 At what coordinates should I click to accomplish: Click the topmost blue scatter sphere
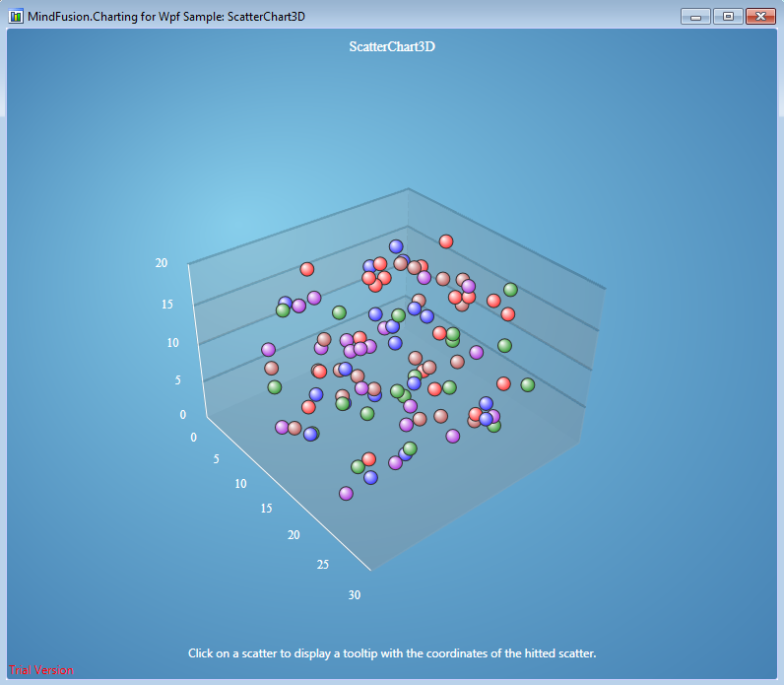click(x=396, y=246)
